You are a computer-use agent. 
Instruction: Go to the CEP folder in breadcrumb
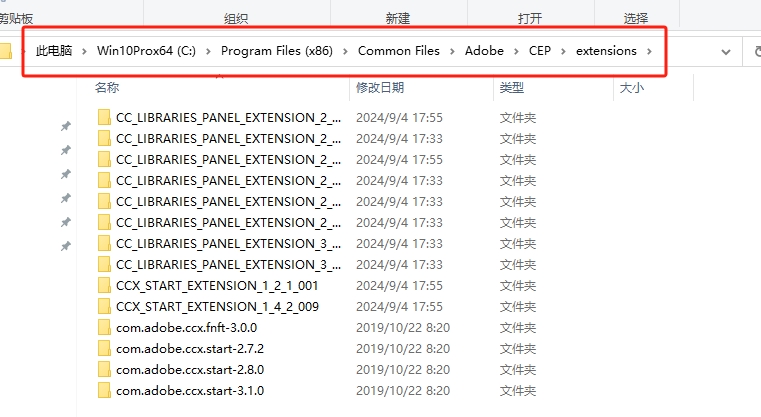(540, 51)
